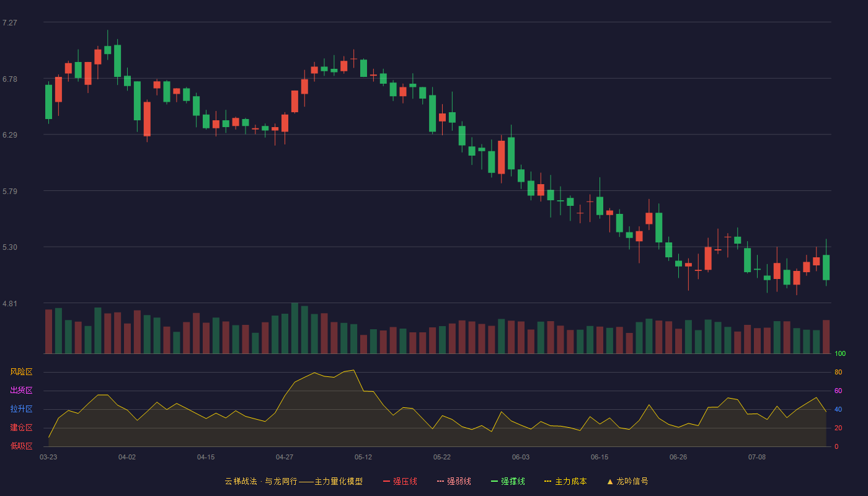This screenshot has width=868, height=496.
Task: Select the 出货区 zone label
Action: pos(21,391)
